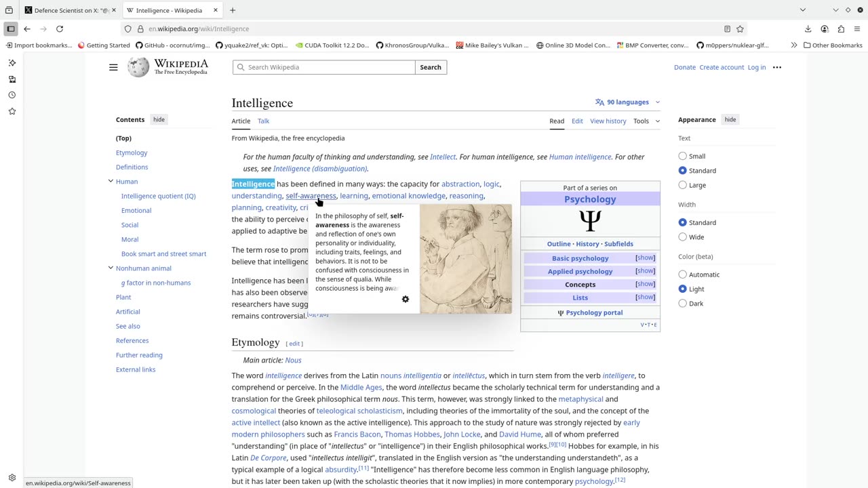
Task: Hide the Appearance panel
Action: pyautogui.click(x=730, y=119)
